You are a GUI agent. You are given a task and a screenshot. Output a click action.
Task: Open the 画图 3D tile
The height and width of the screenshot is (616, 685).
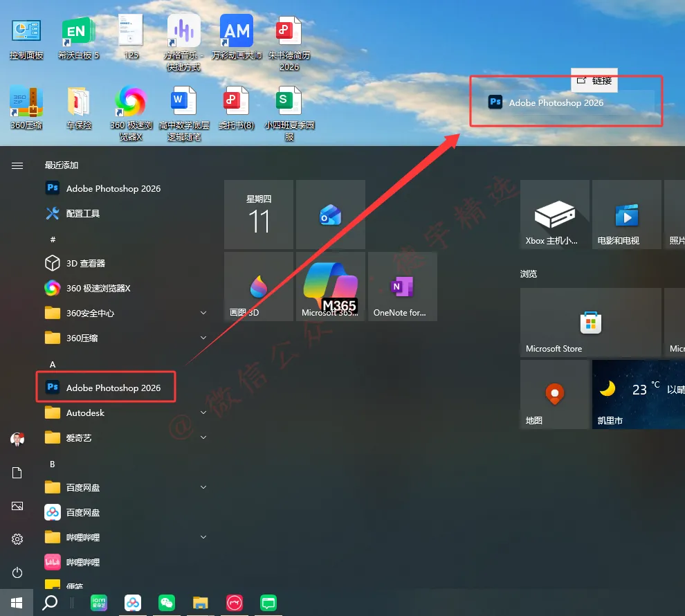[259, 287]
